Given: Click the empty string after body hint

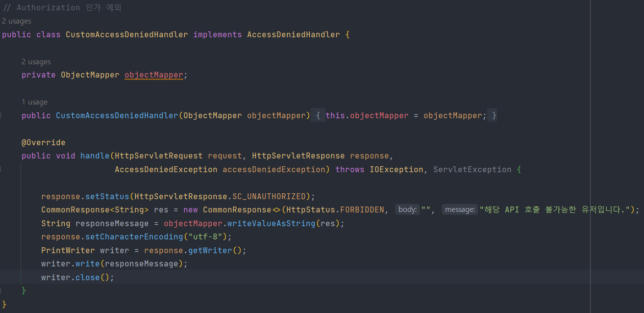Looking at the screenshot, I should click(x=426, y=209).
